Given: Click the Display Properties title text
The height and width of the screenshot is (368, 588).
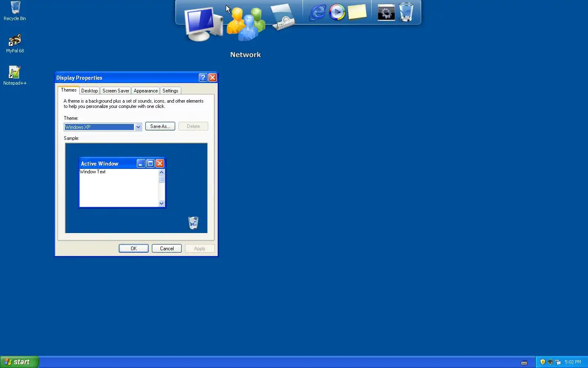Looking at the screenshot, I should tap(79, 78).
